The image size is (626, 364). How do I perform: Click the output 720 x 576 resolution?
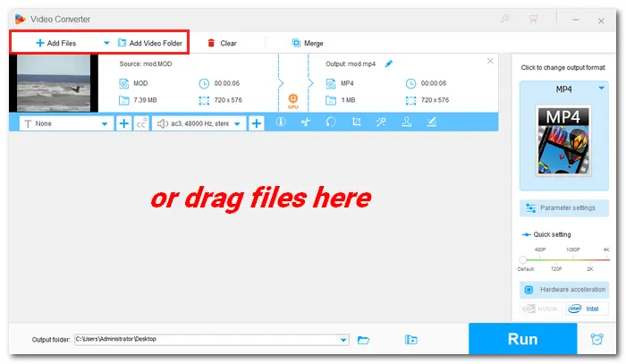[435, 100]
